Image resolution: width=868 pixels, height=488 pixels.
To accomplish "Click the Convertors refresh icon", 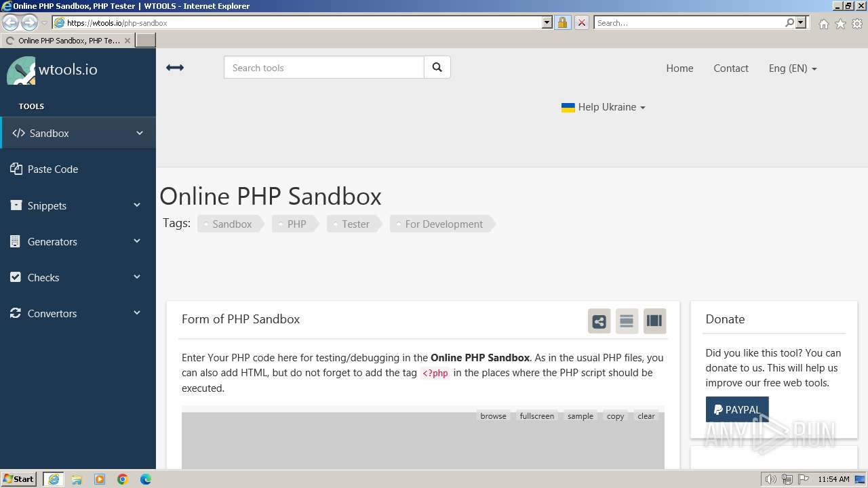I will pyautogui.click(x=16, y=313).
